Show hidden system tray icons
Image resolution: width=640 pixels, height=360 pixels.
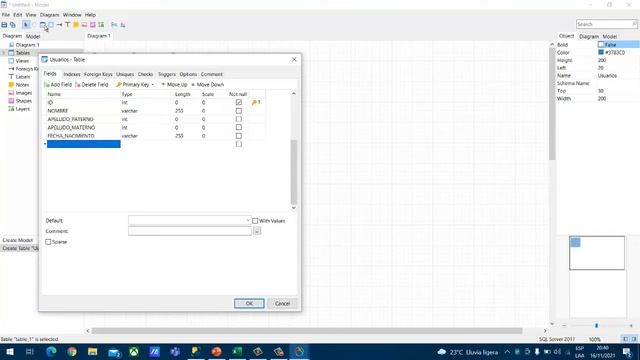click(x=507, y=351)
